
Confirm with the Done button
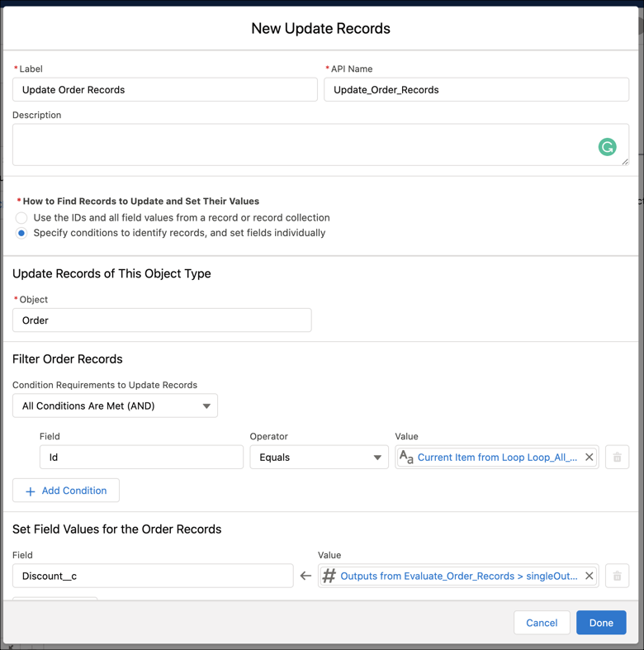(x=601, y=622)
